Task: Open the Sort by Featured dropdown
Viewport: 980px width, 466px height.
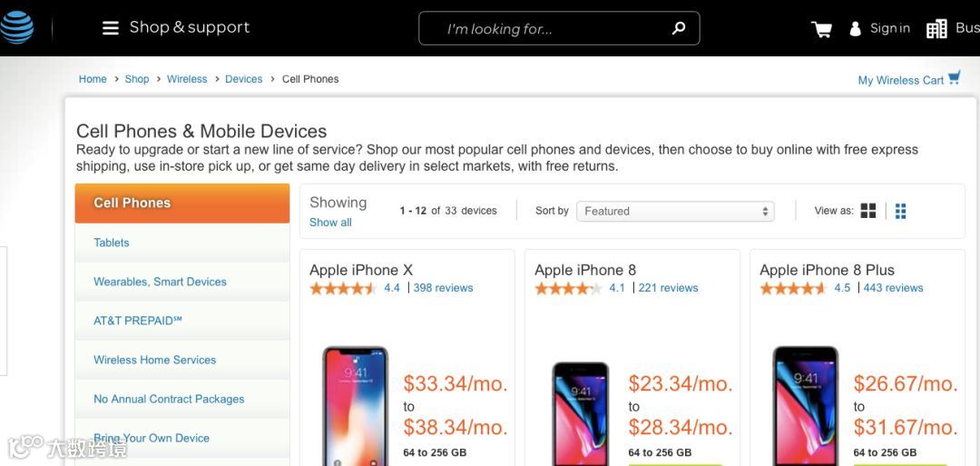Action: [x=675, y=211]
